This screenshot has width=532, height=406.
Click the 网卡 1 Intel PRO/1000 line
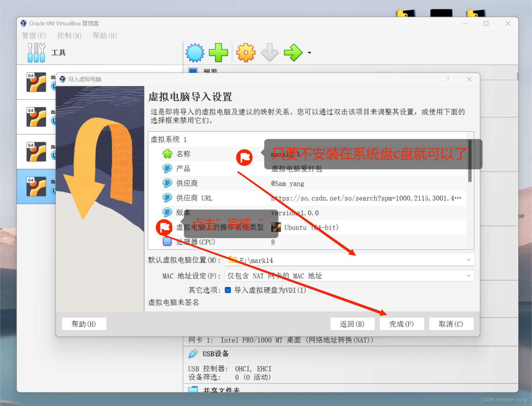(x=281, y=340)
